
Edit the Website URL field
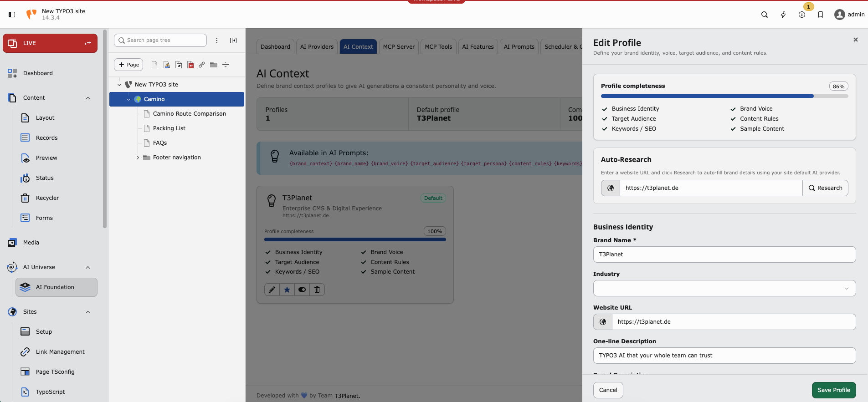tap(734, 322)
